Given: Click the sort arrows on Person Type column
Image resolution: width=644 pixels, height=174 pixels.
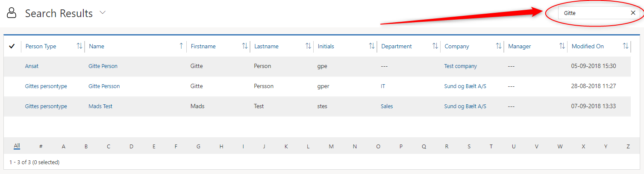Looking at the screenshot, I should tap(79, 46).
